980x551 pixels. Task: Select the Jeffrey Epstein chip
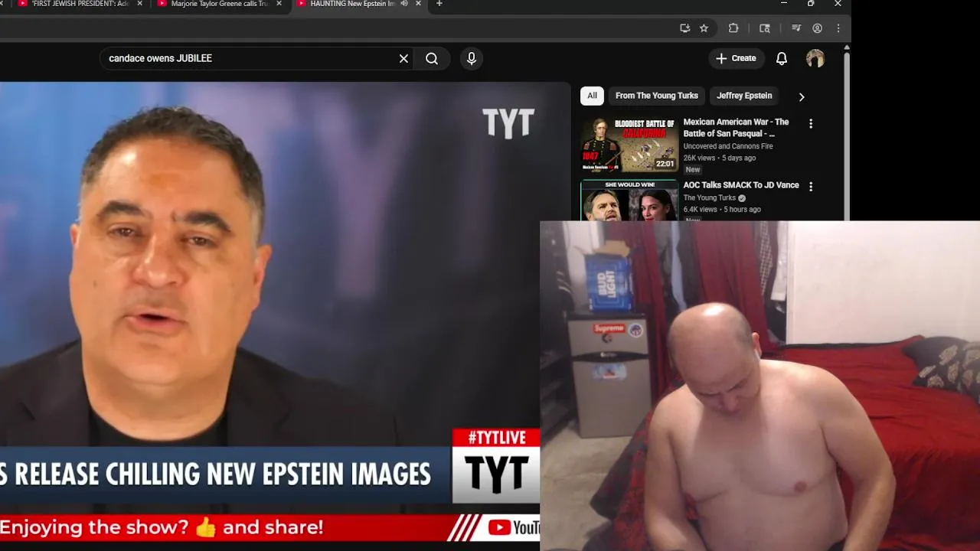click(744, 96)
